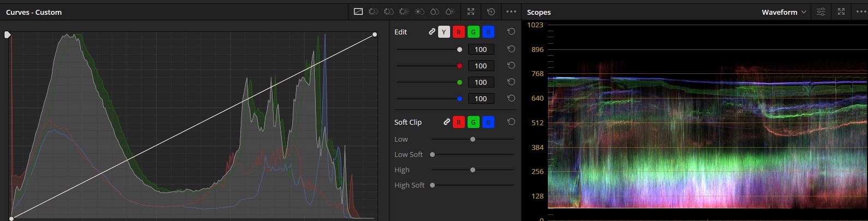Switch to Lum vs Sat curve
Viewport: 868px width, 221px height.
(x=420, y=11)
